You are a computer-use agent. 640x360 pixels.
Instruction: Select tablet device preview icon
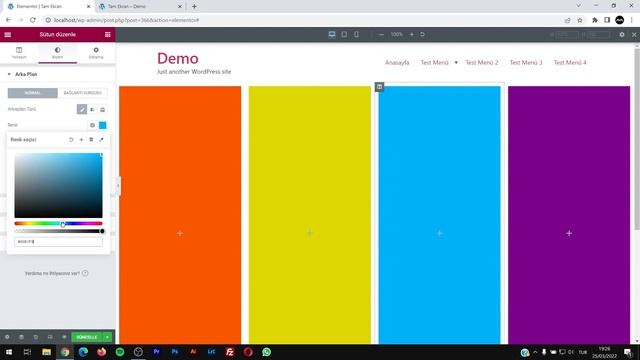coord(344,35)
